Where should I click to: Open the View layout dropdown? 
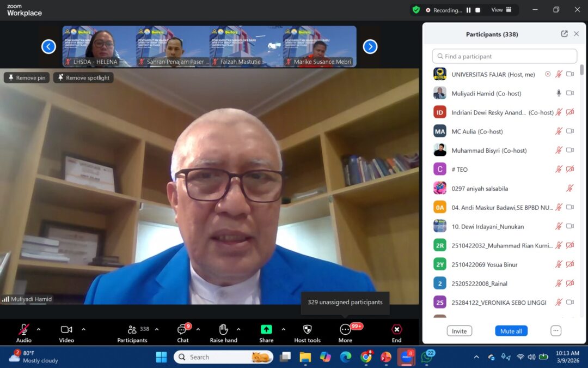point(501,10)
